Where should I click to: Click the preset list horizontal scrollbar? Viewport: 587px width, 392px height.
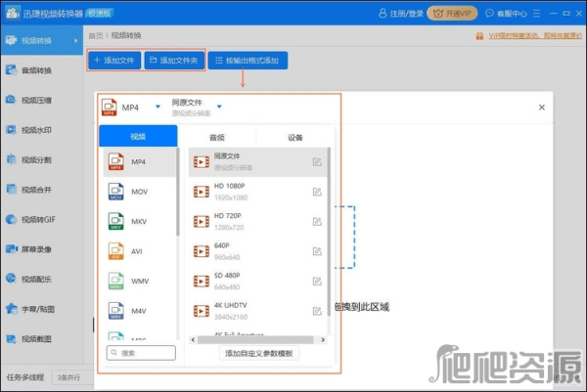point(255,339)
